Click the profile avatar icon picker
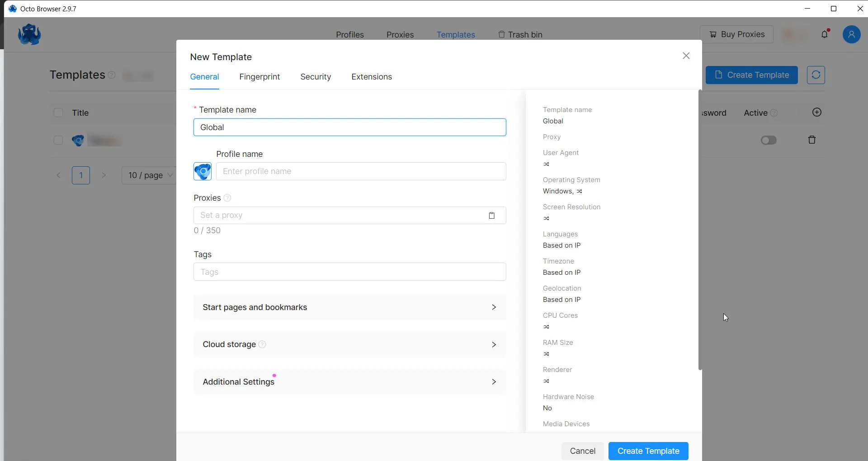Viewport: 868px width, 461px height. (x=203, y=171)
